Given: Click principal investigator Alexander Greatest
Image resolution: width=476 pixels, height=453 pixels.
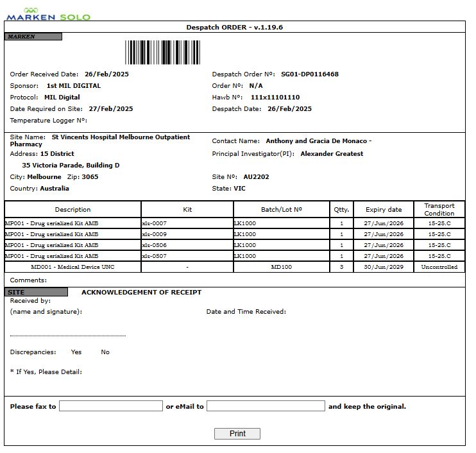Looking at the screenshot, I should click(x=332, y=153).
